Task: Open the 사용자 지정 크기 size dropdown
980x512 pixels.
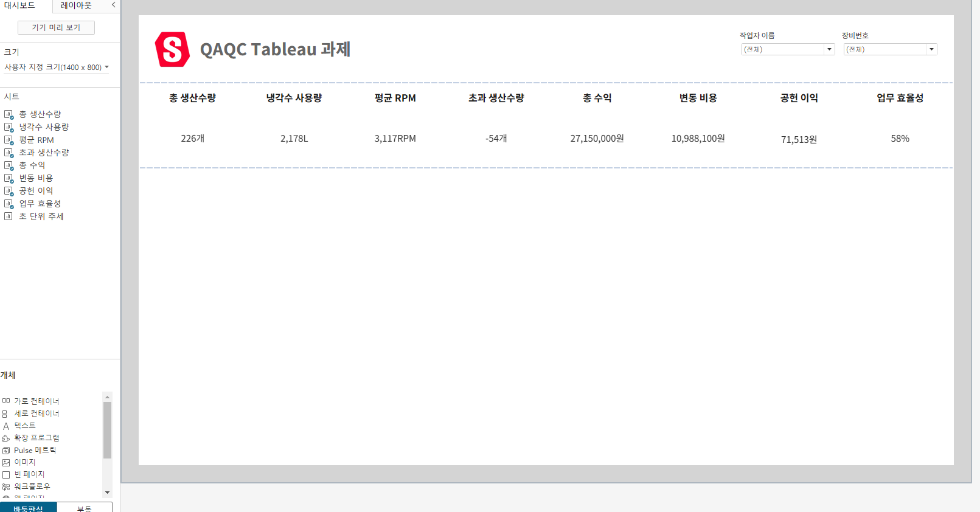Action: (57, 67)
